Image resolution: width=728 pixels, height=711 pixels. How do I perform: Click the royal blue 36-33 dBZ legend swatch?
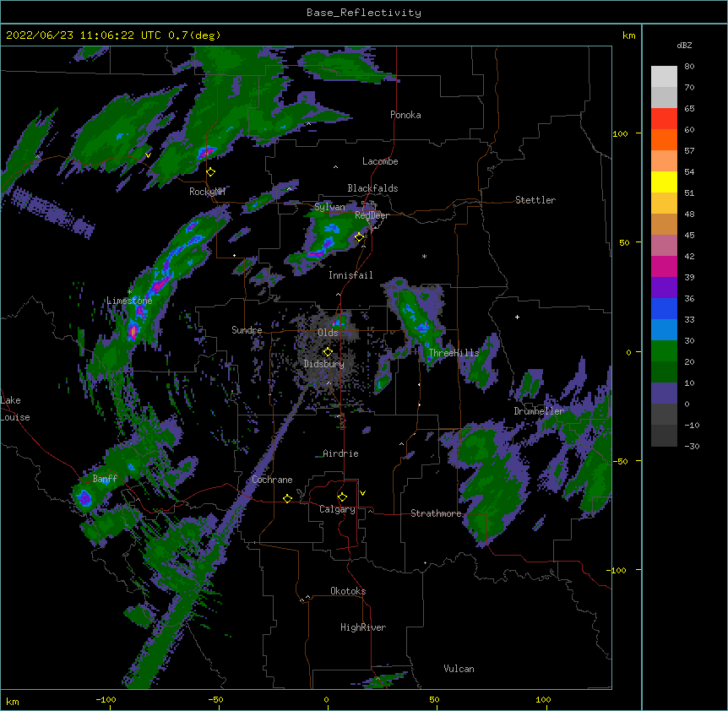(664, 308)
